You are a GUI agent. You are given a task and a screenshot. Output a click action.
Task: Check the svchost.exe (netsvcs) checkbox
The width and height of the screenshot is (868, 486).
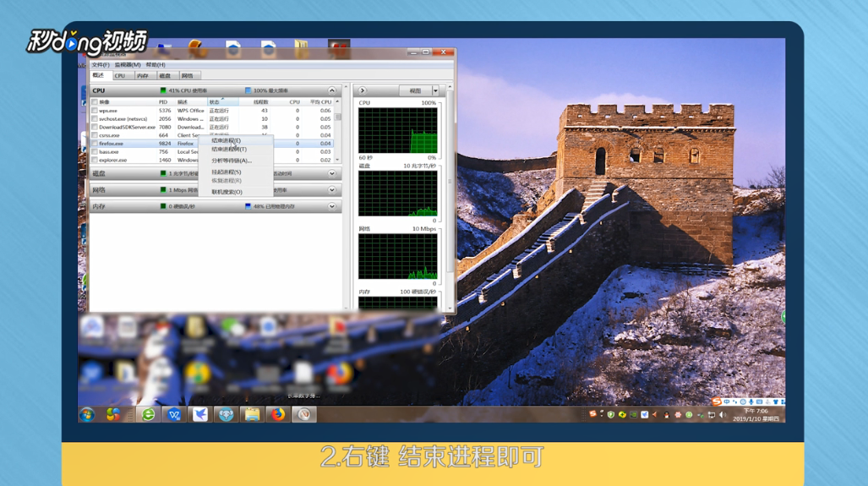pyautogui.click(x=95, y=118)
